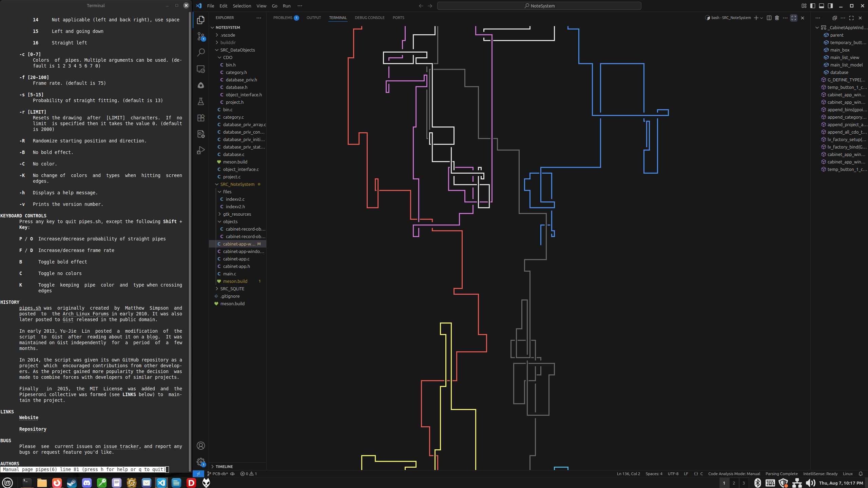Open the remote window indicator
Image resolution: width=868 pixels, height=488 pixels.
198,474
